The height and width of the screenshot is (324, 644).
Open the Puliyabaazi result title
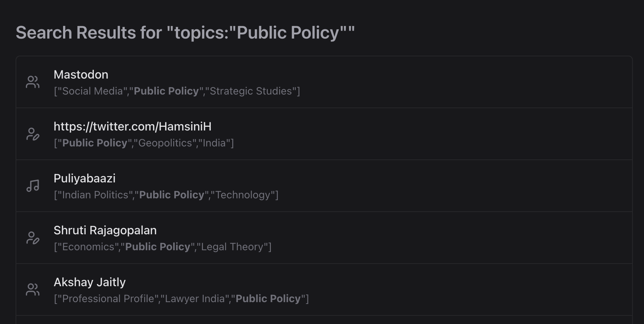85,178
